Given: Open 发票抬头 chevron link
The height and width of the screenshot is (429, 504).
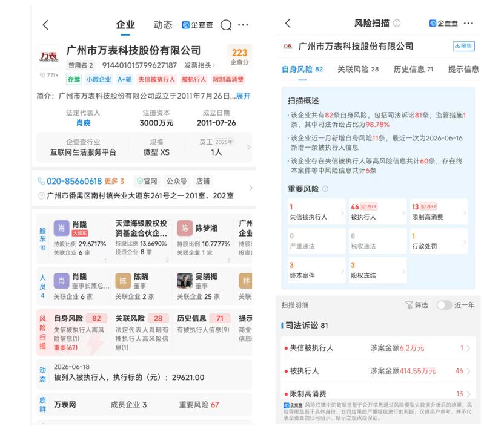Looking at the screenshot, I should point(199,65).
